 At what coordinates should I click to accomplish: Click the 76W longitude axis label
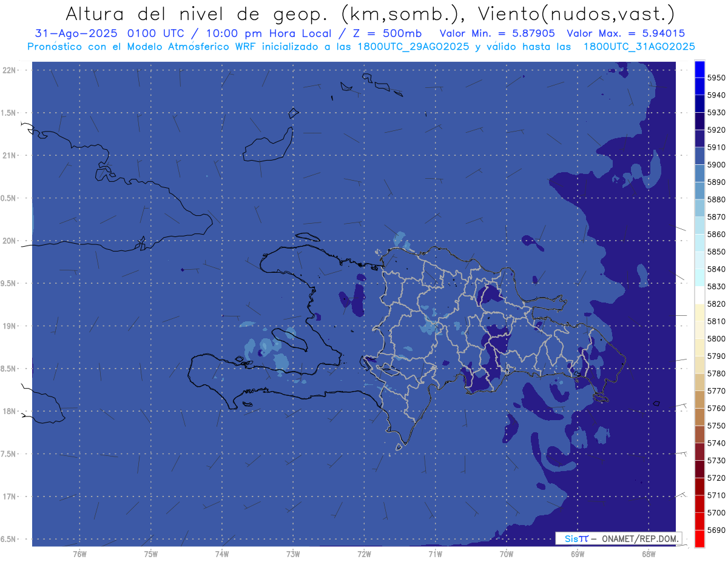coord(79,554)
